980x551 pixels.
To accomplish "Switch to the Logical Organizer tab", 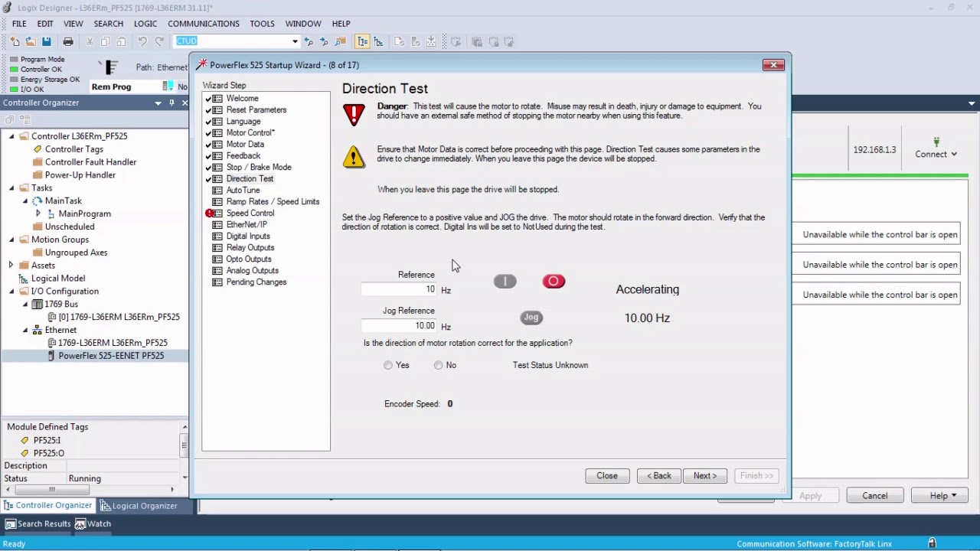I will pos(138,506).
